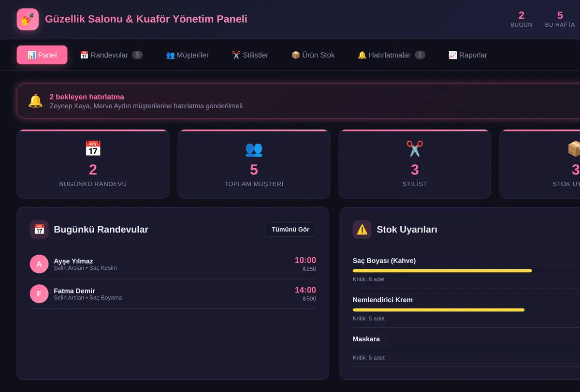
Task: Click the calendar icon above Bugünkü Randevu count
Action: tap(93, 148)
